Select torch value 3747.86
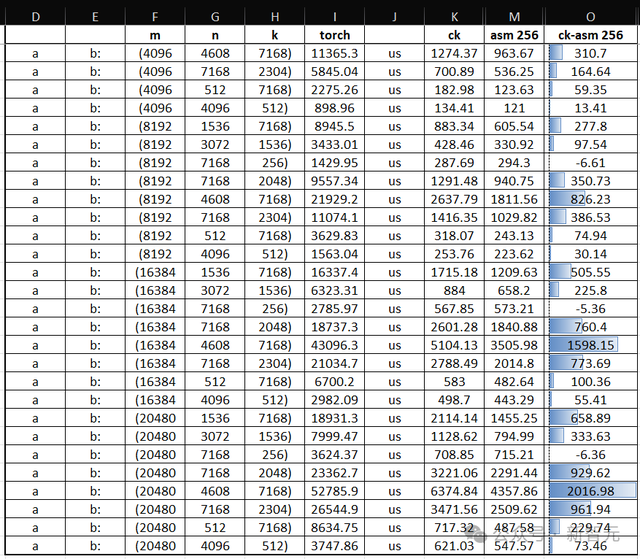 [335, 546]
